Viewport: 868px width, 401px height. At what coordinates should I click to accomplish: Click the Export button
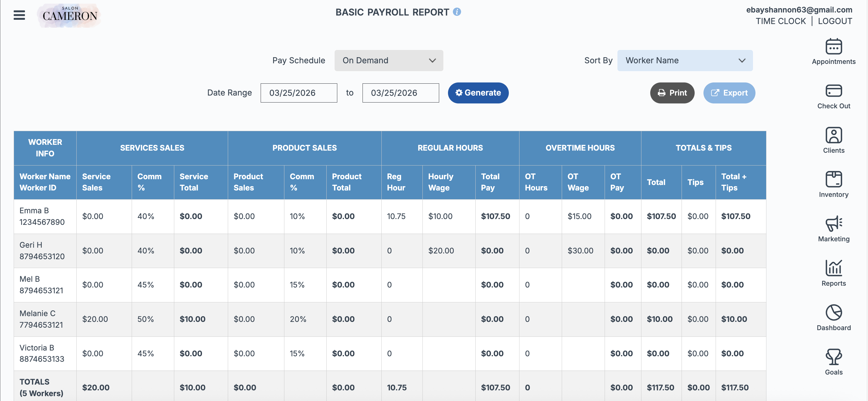coord(729,93)
